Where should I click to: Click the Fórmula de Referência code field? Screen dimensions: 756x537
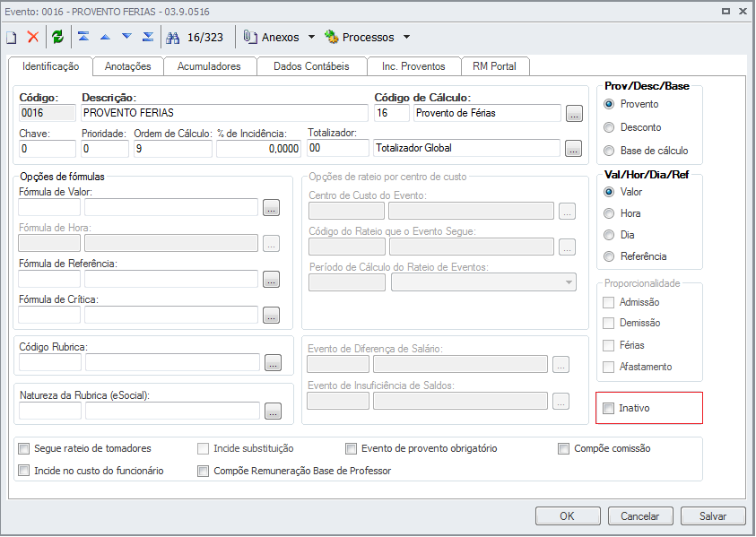[49, 279]
